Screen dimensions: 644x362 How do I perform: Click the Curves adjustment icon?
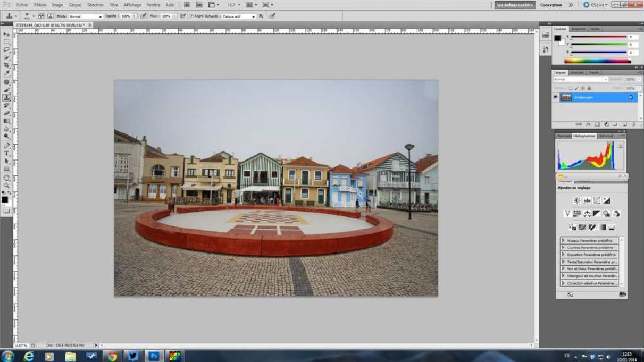tap(597, 200)
